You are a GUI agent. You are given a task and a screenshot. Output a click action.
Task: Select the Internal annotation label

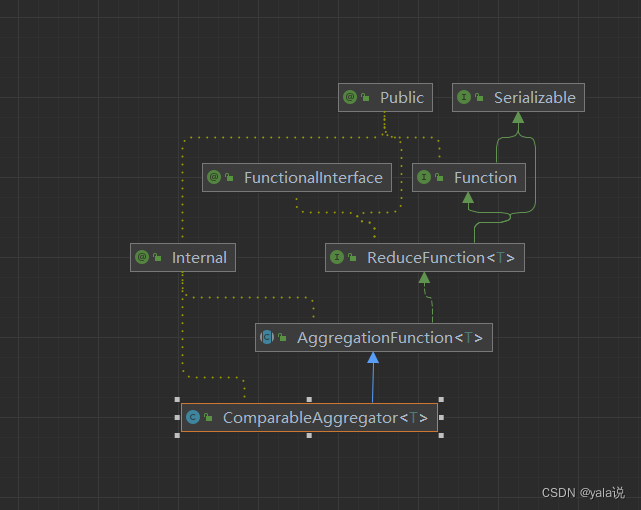click(199, 258)
